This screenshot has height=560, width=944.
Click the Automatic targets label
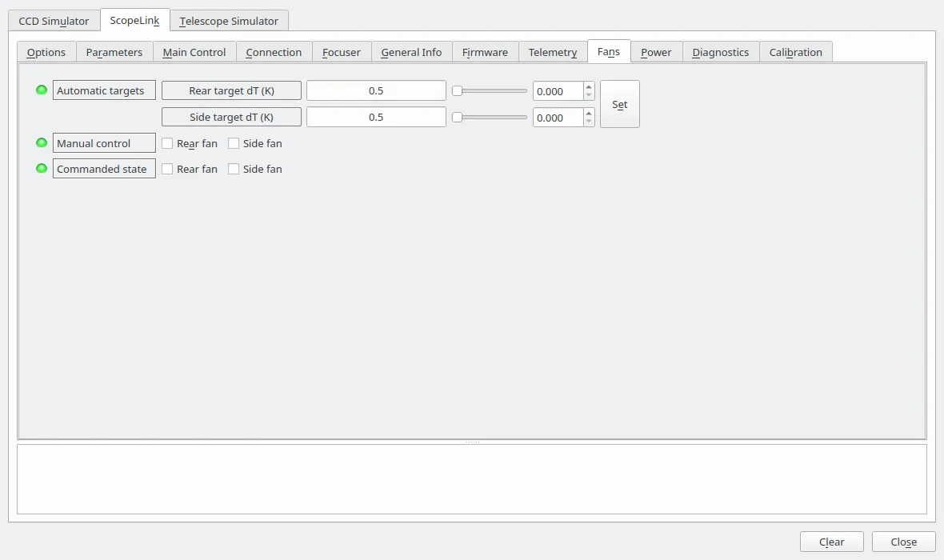pyautogui.click(x=104, y=90)
